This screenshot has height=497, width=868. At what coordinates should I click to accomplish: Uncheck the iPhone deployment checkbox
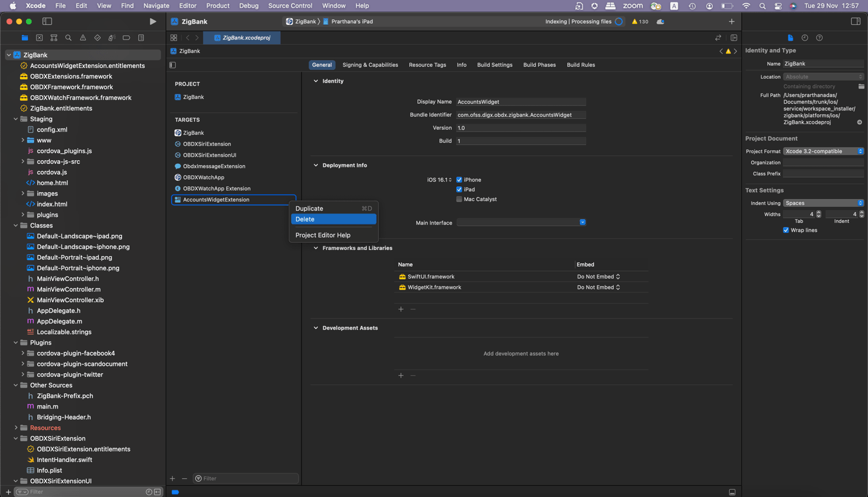click(x=459, y=180)
